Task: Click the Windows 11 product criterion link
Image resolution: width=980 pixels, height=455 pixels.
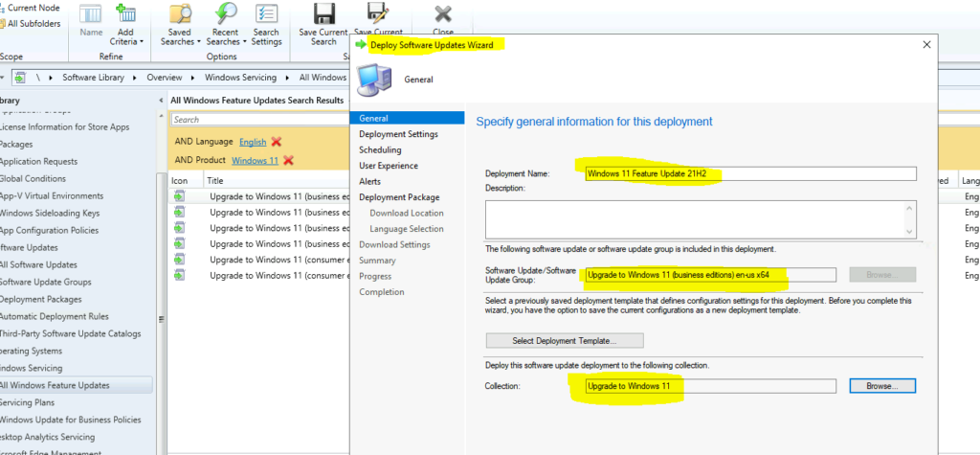Action: pos(255,160)
